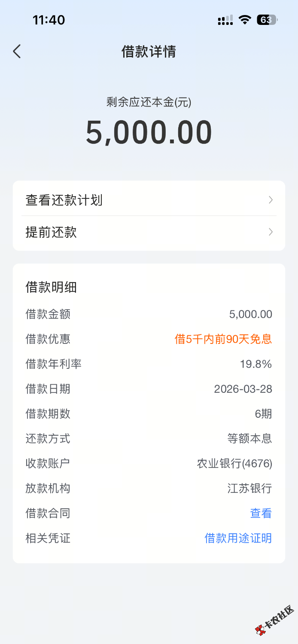Image resolution: width=298 pixels, height=644 pixels.
Task: Tap the 19.8% annual interest rate
Action: (x=255, y=364)
